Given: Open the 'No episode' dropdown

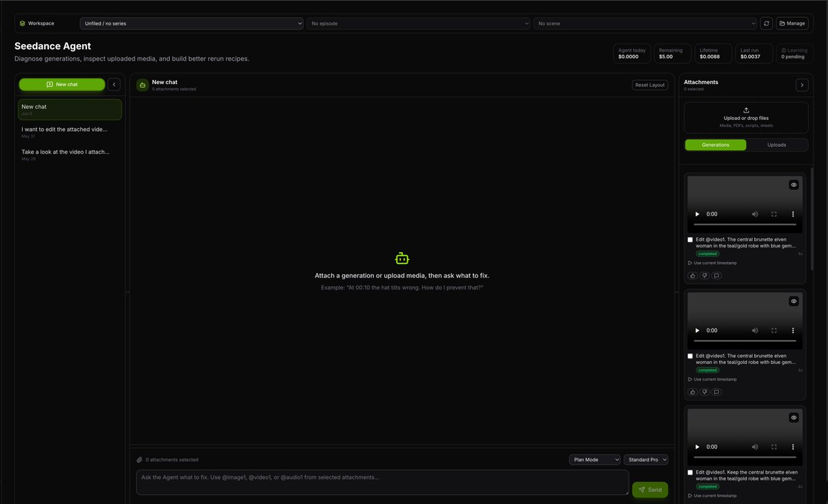Looking at the screenshot, I should pyautogui.click(x=418, y=23).
